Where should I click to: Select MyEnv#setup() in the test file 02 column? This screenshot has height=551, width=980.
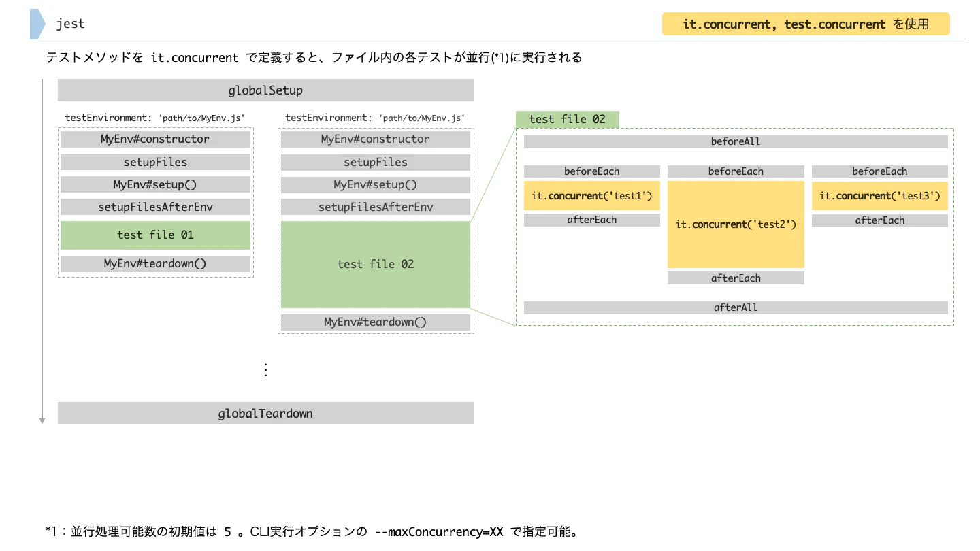376,185
